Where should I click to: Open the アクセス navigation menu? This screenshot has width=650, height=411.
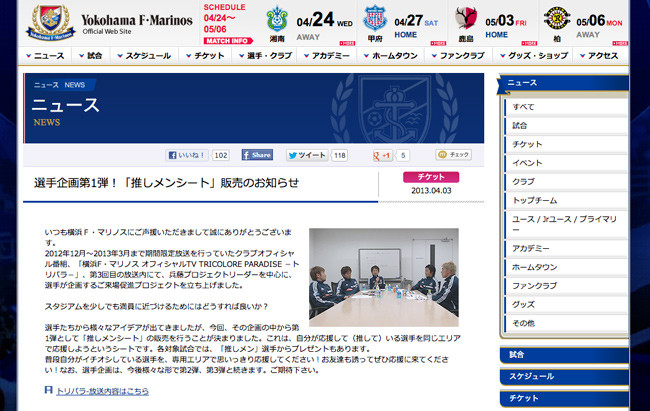[599, 56]
